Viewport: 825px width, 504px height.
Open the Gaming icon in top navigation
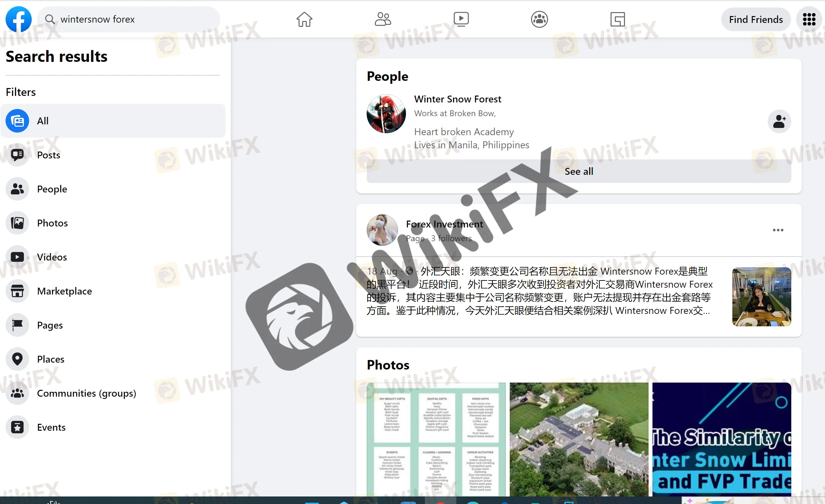coord(617,19)
